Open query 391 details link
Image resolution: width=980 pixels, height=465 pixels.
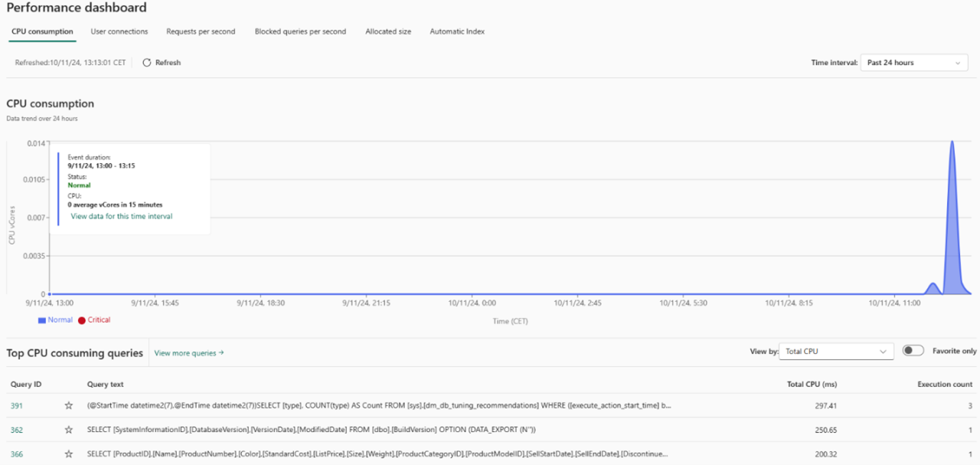pyautogui.click(x=16, y=405)
